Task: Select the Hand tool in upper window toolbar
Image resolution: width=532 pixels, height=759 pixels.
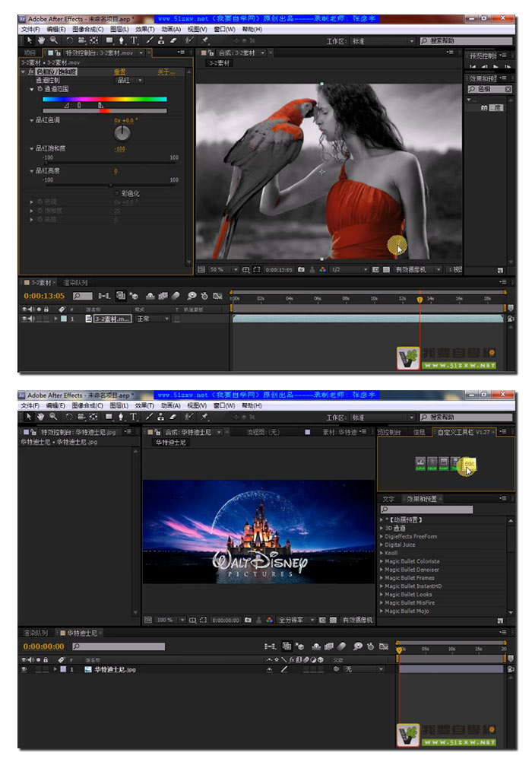Action: [42, 40]
